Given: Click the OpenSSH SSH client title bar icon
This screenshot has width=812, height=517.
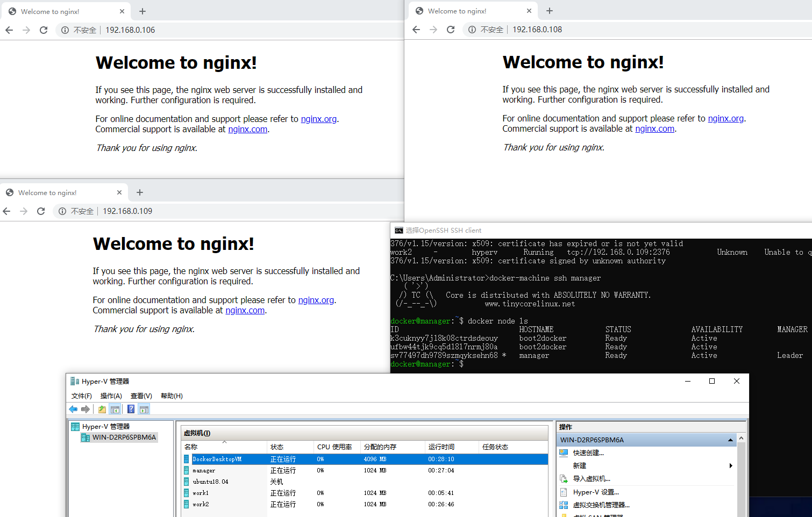Looking at the screenshot, I should coord(398,231).
